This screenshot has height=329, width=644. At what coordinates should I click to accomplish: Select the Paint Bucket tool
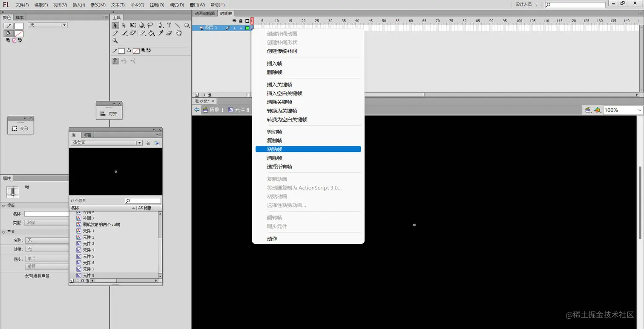pos(151,33)
